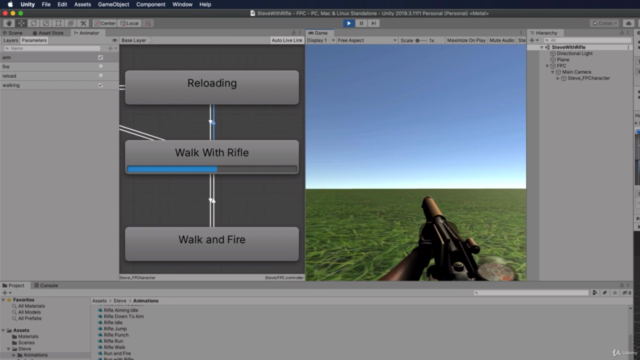Collapse Main Camera in Hierarchy
Image resolution: width=640 pixels, height=360 pixels.
553,72
